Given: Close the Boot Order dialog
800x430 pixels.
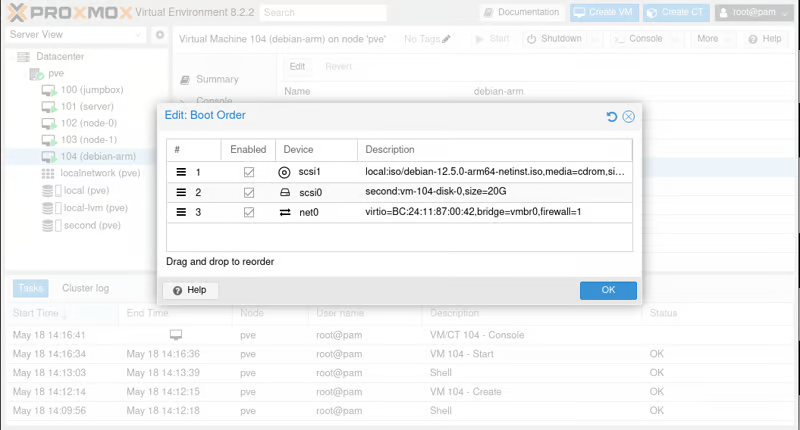Looking at the screenshot, I should (629, 117).
